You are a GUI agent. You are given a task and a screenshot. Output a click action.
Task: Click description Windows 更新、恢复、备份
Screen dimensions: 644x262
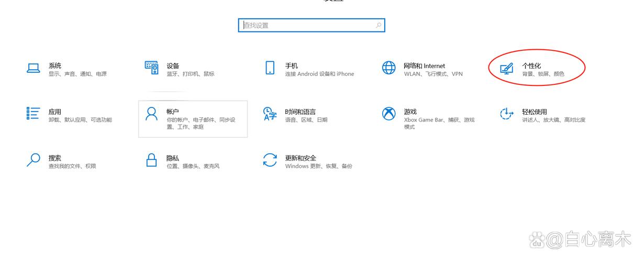pyautogui.click(x=319, y=166)
